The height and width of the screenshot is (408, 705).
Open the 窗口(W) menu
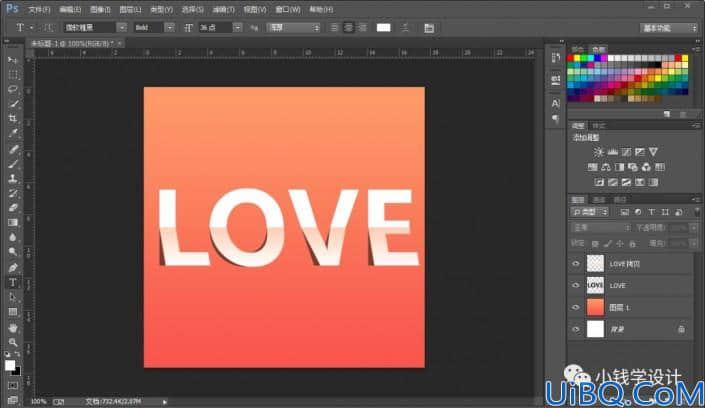tap(288, 9)
